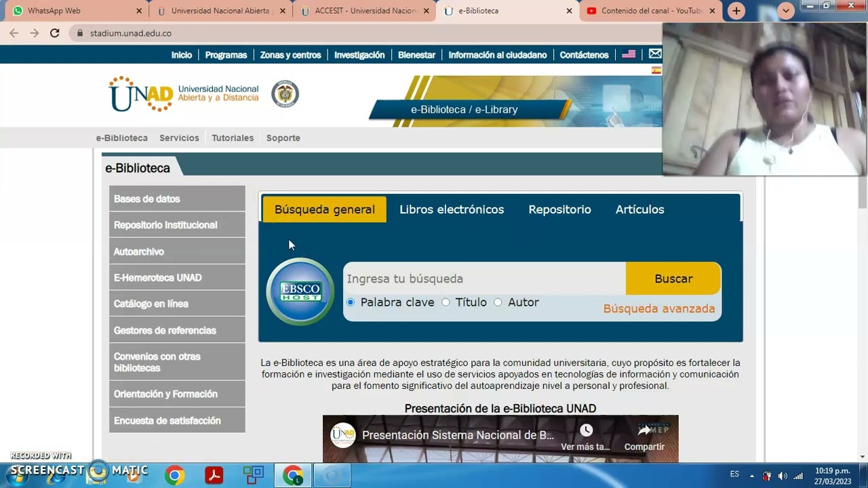The width and height of the screenshot is (868, 488).
Task: Click the UNAD channel avatar on video
Action: [x=343, y=435]
